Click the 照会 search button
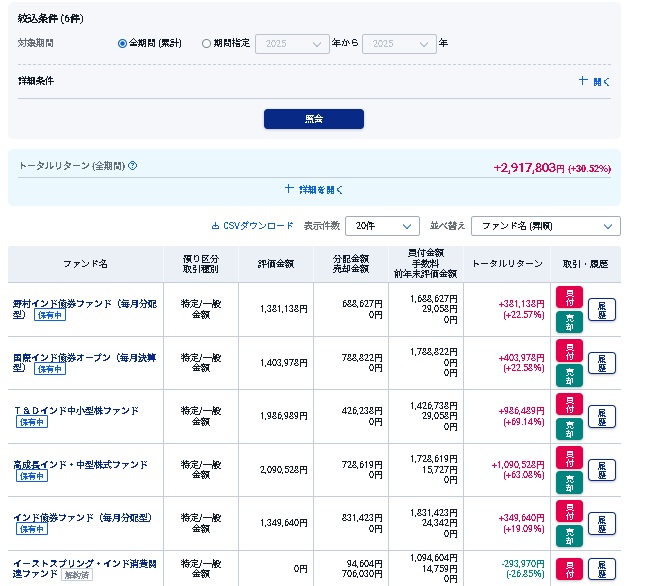Image resolution: width=664 pixels, height=586 pixels. (313, 119)
